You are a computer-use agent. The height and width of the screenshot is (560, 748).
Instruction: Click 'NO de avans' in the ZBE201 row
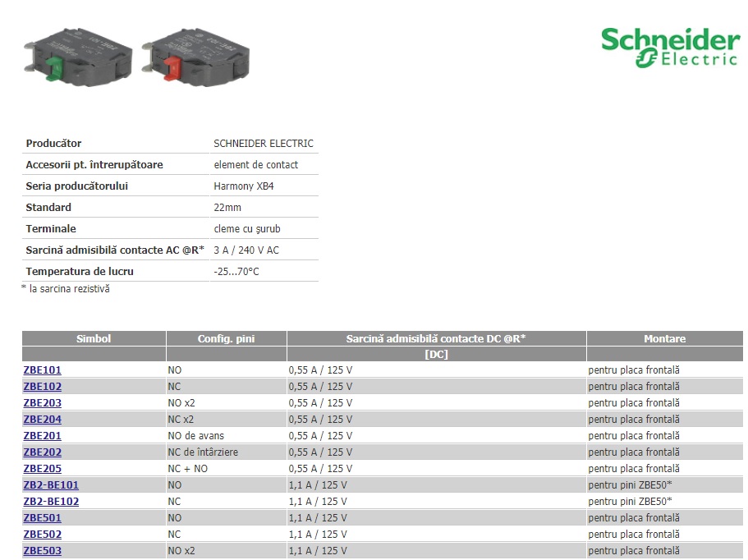coord(195,436)
